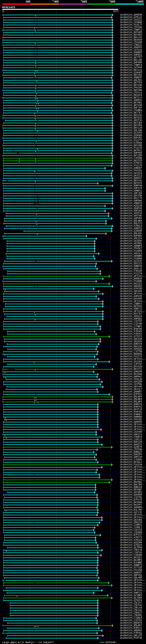This screenshot has width=146, height=644.
Task: Select the UniRef100_Q6L500 label
Action: [x=131, y=80]
